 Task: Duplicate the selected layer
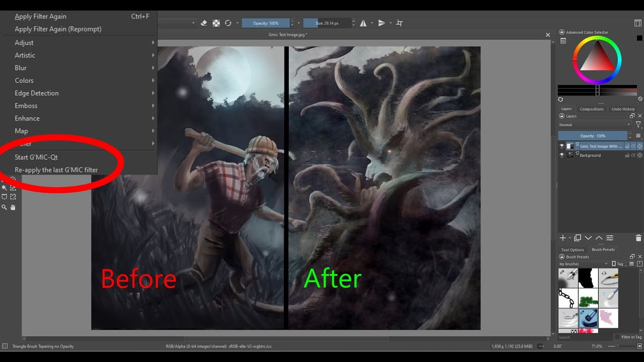[x=578, y=238]
